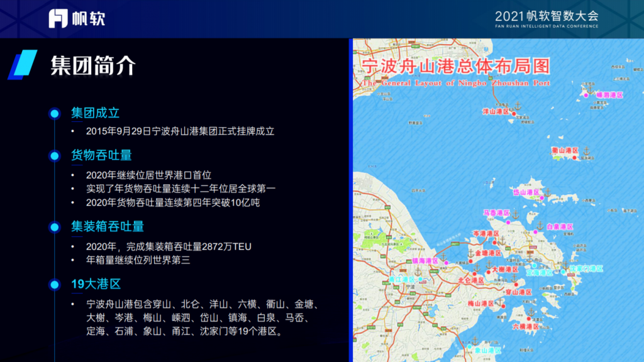Click the anchor icon near 象山港区
The image size is (644, 362).
474,341
